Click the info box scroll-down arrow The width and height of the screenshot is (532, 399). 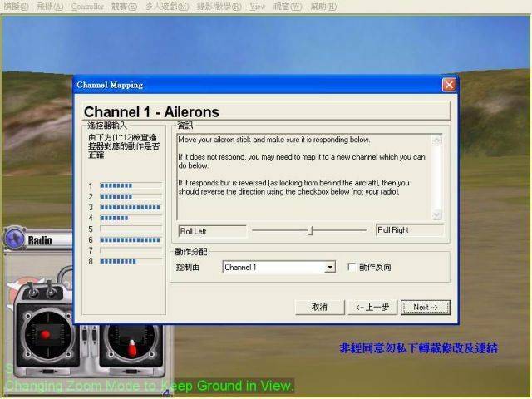(437, 214)
